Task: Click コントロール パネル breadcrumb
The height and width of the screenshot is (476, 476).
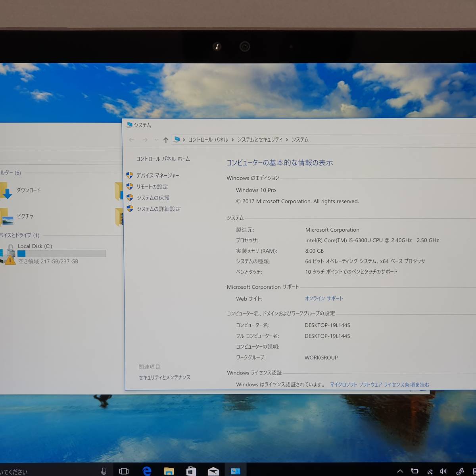Action: 208,140
